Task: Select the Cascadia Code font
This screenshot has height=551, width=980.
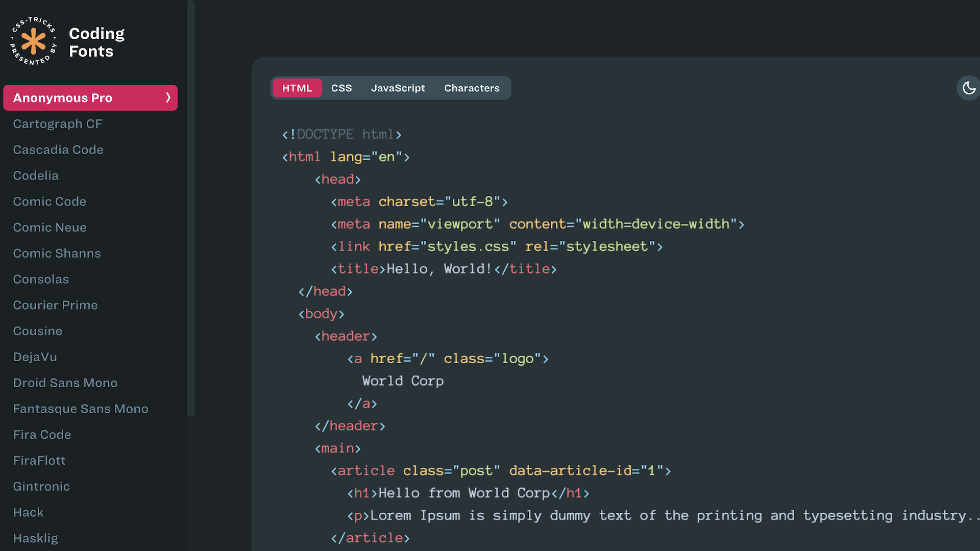Action: 58,149
